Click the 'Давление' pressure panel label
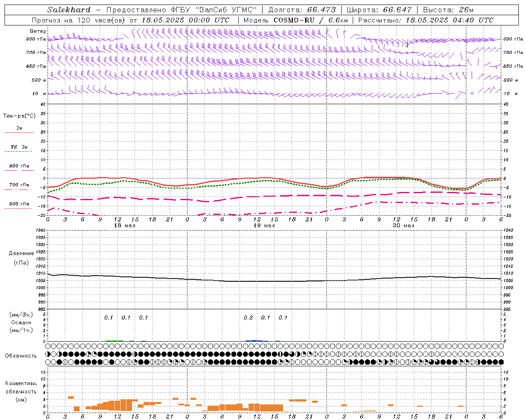 click(x=21, y=253)
